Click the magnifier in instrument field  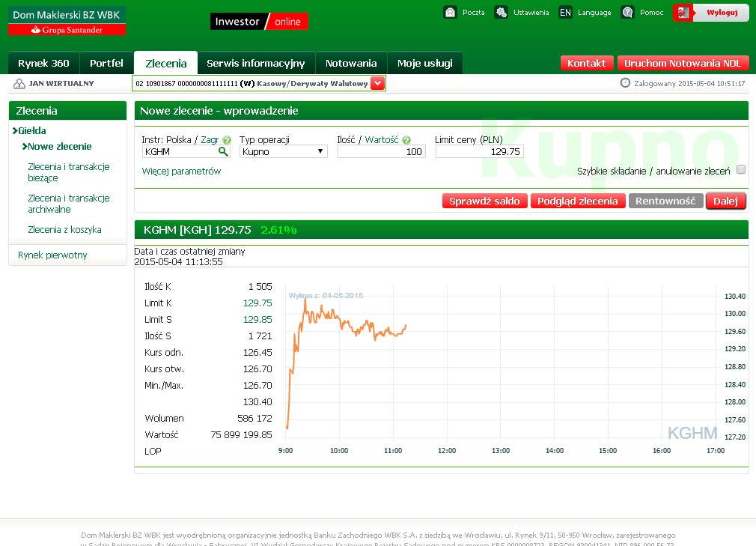pos(223,151)
